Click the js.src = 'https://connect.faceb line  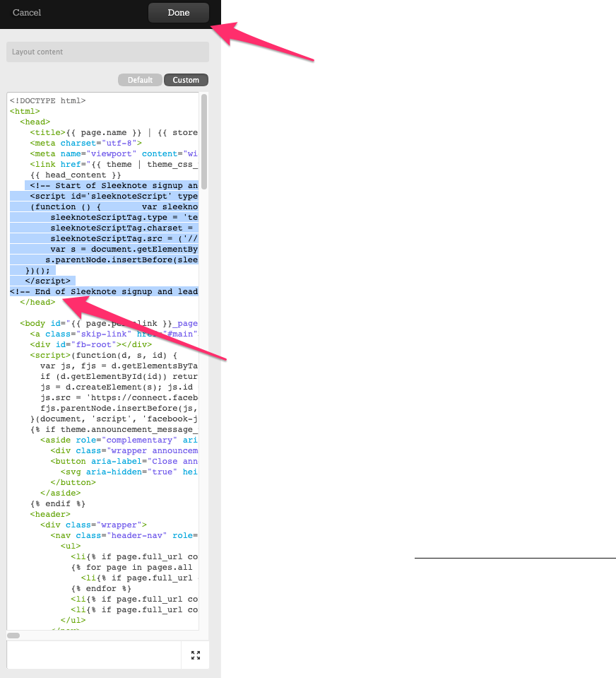tap(119, 397)
